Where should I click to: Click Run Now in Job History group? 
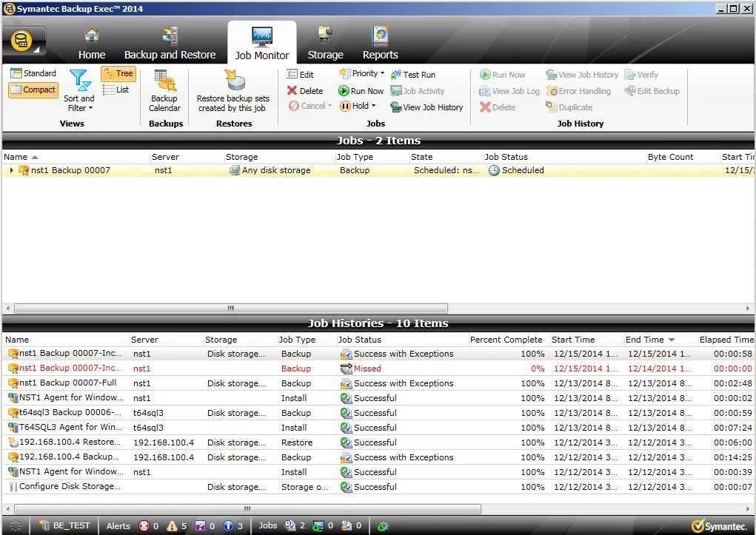(x=502, y=75)
